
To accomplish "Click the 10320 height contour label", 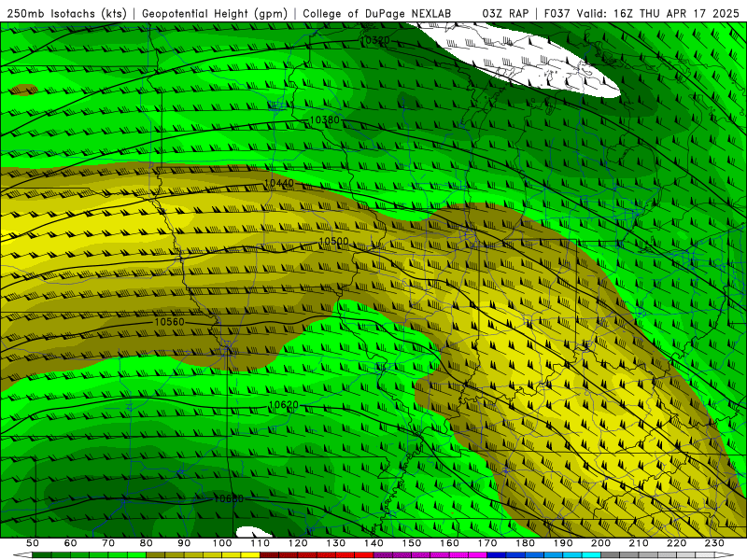I will 375,40.
